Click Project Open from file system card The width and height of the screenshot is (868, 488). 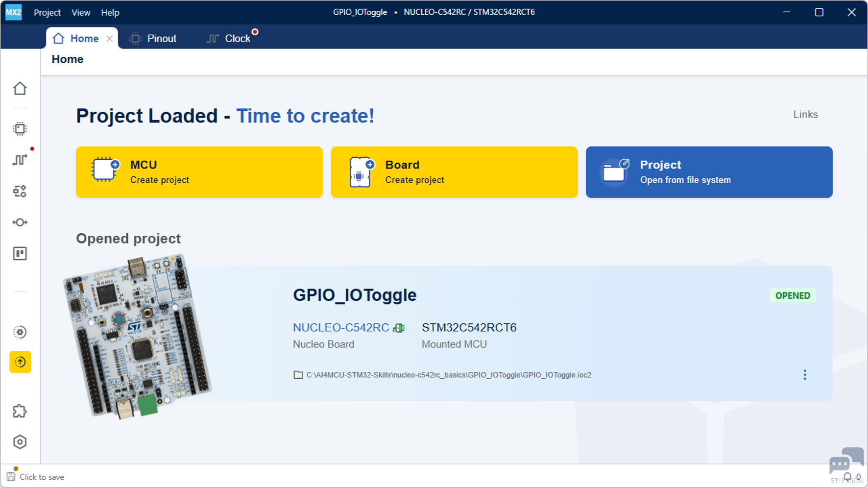(709, 172)
